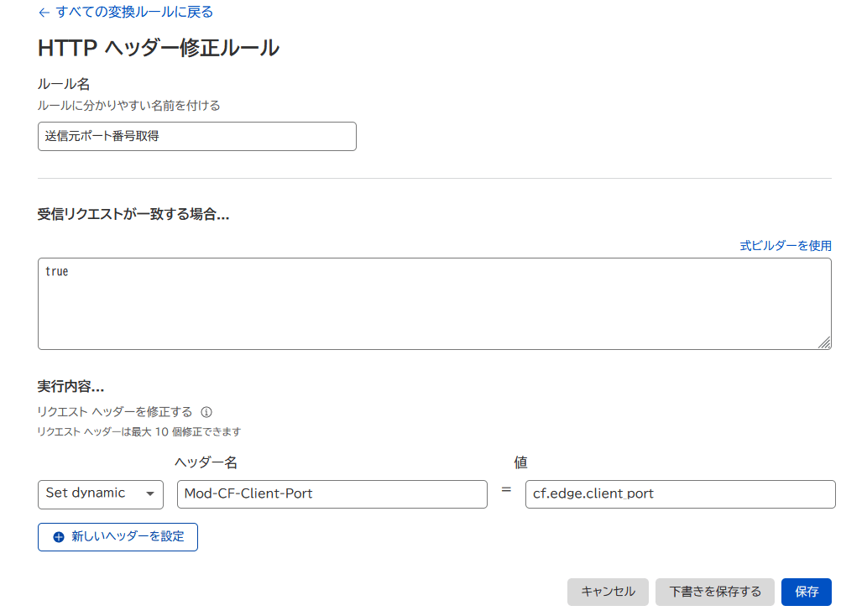Image resolution: width=867 pixels, height=616 pixels.
Task: Click the Cancel button
Action: [x=608, y=592]
